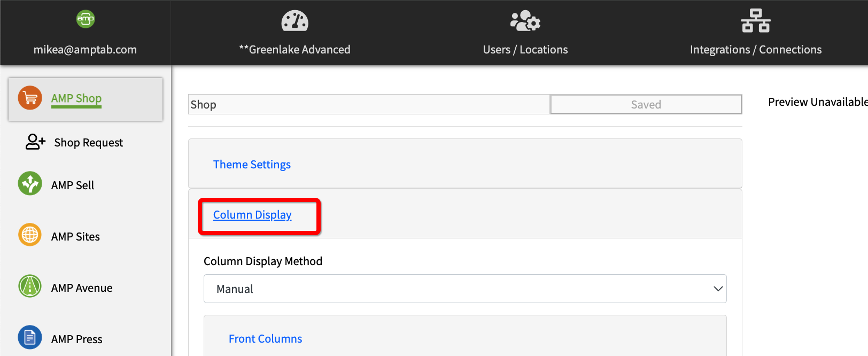
Task: Click the Shop Request add-user icon
Action: [x=35, y=142]
